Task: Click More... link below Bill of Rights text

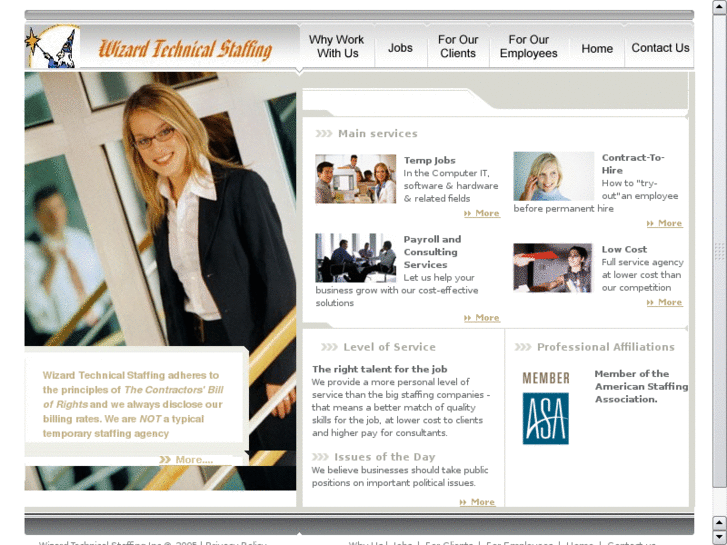Action: [x=186, y=460]
